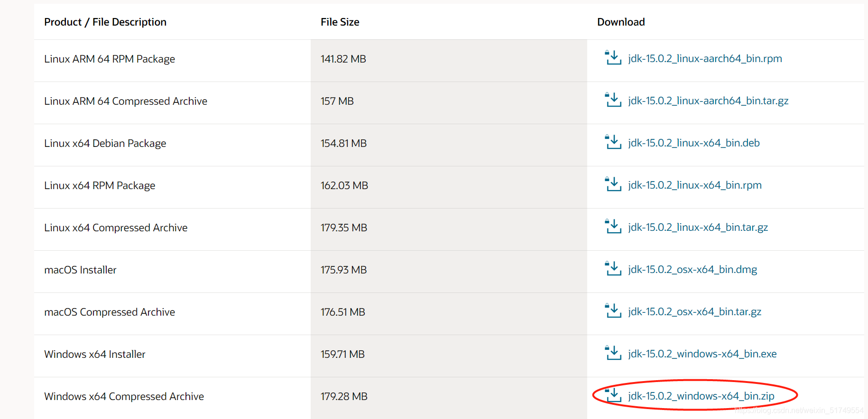This screenshot has width=868, height=419.
Task: Select the 179.35 MB file size
Action: point(344,228)
